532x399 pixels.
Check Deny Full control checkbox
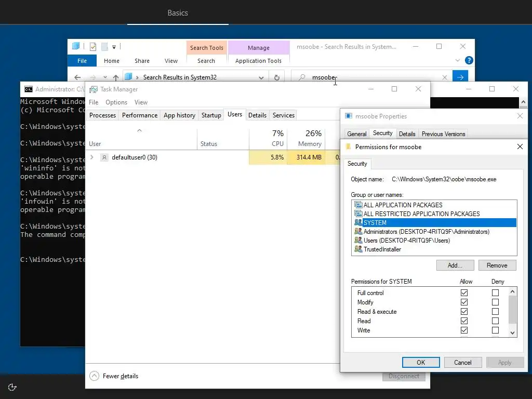pos(495,292)
